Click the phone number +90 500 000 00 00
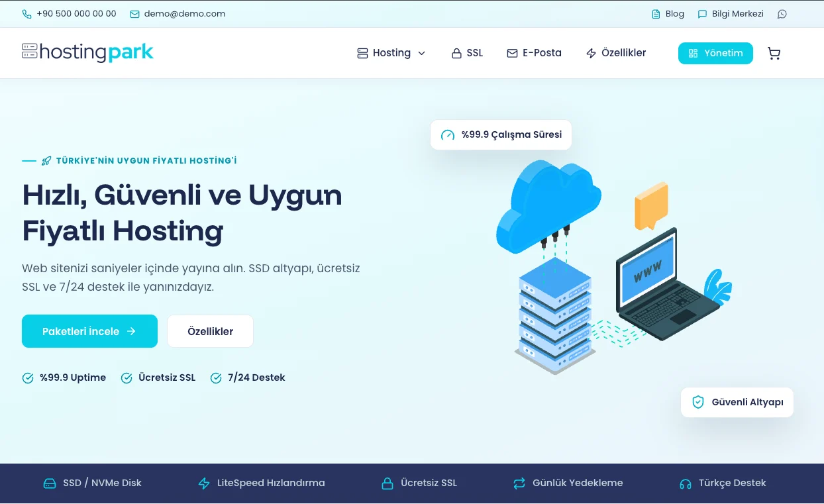Image resolution: width=824 pixels, height=504 pixels. [x=76, y=14]
